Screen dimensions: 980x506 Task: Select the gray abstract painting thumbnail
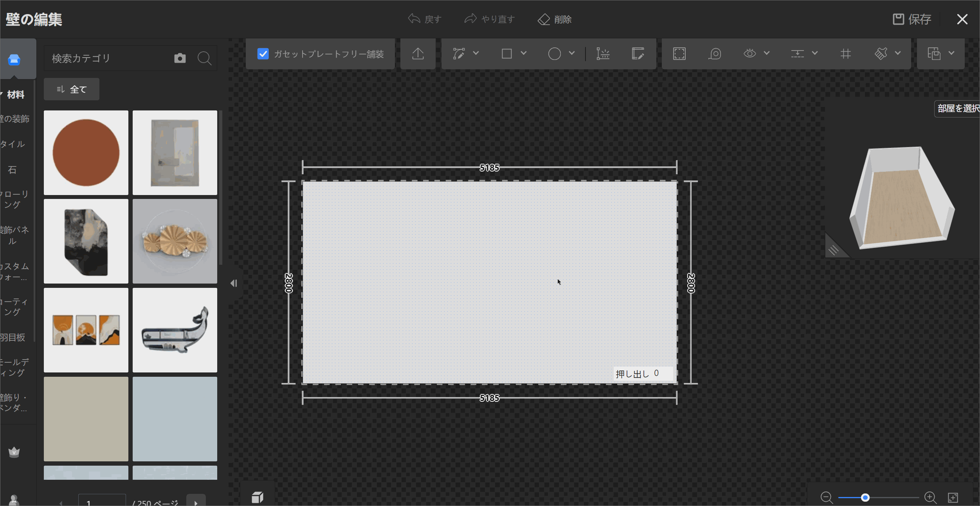point(175,153)
